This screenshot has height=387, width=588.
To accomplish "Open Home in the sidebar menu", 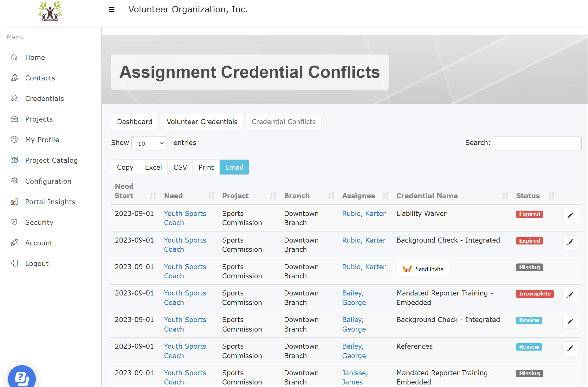I will point(35,57).
